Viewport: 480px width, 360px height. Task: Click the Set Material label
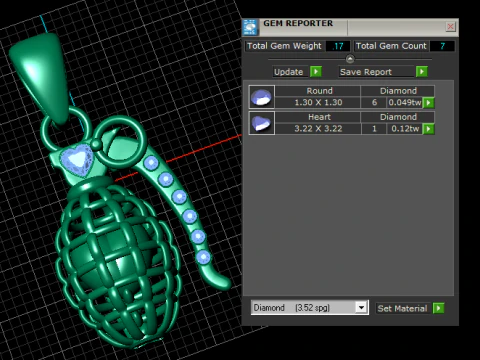point(402,308)
